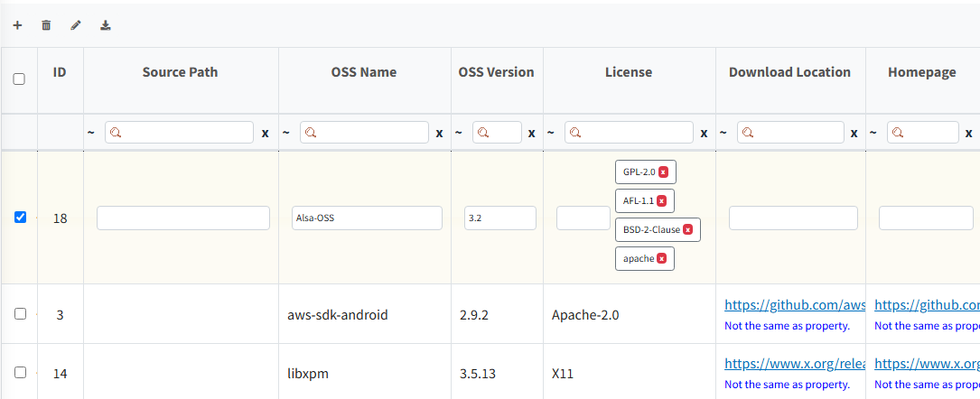Remove the AFL-1.1 license tag
Screen dimensions: 980x399
coord(661,201)
